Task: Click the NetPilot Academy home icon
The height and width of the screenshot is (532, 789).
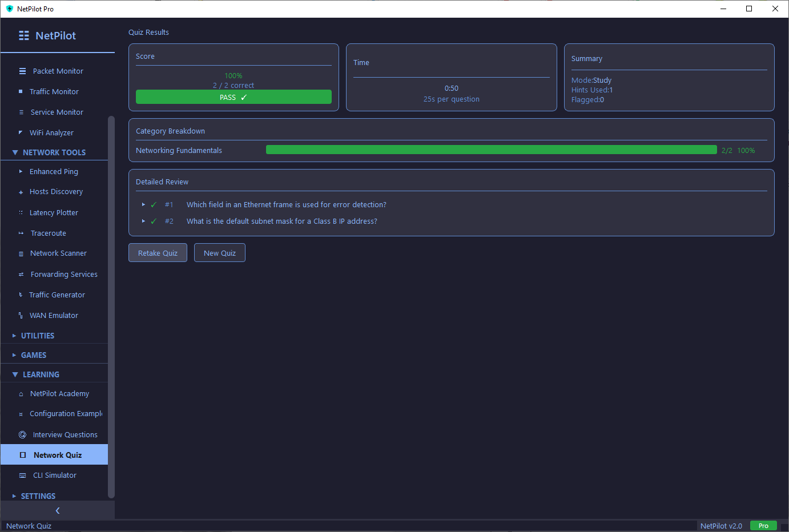Action: (x=21, y=394)
